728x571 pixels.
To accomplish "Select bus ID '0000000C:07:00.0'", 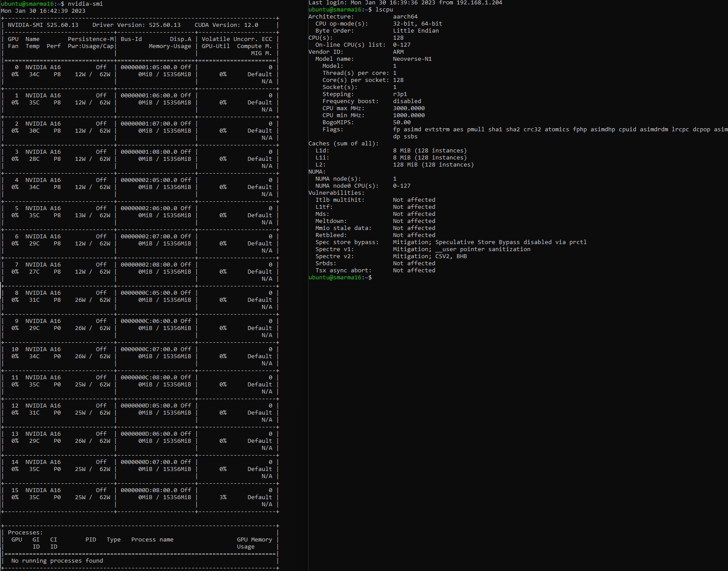I will pos(149,349).
